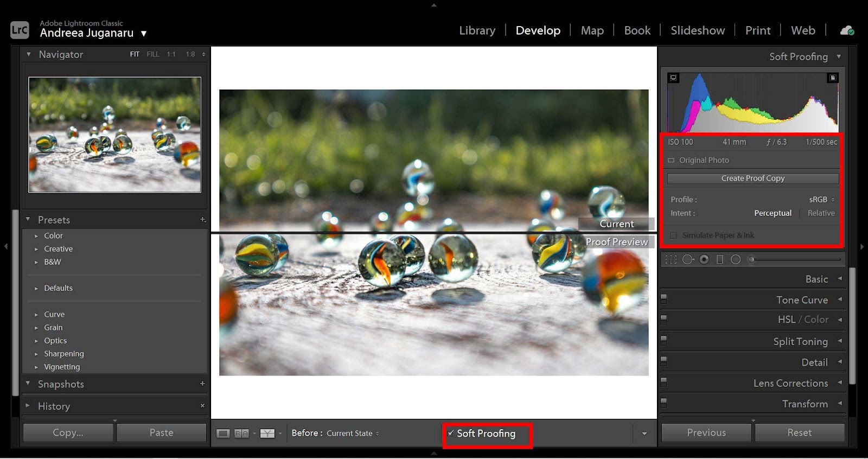Open the Web module
The height and width of the screenshot is (459, 868).
[x=803, y=30]
